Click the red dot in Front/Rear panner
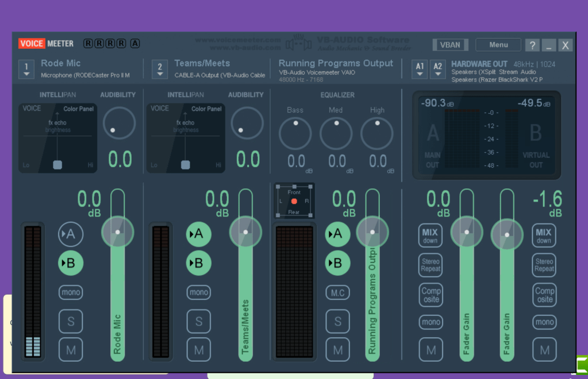Image resolution: width=588 pixels, height=379 pixels. [294, 202]
